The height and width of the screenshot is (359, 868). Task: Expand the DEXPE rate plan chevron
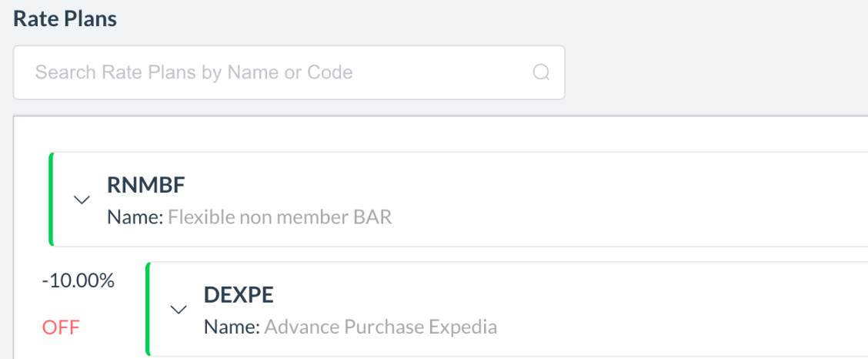pos(179,310)
